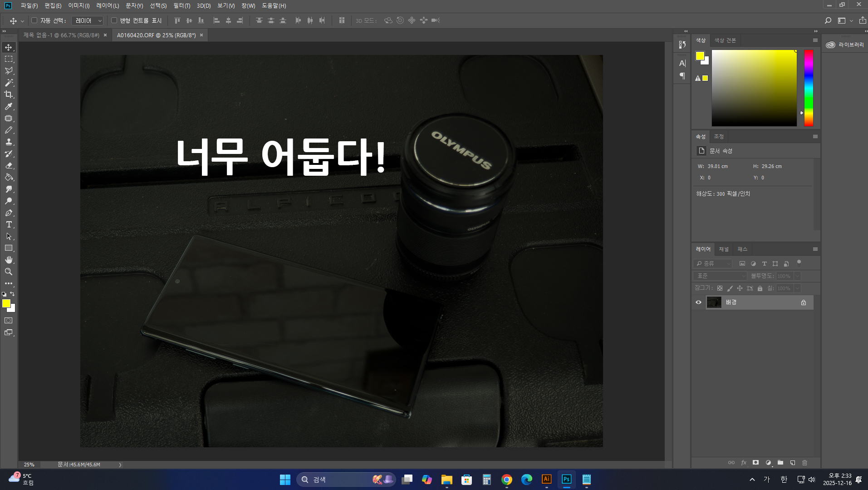Select the Paint Bucket tool

point(9,177)
